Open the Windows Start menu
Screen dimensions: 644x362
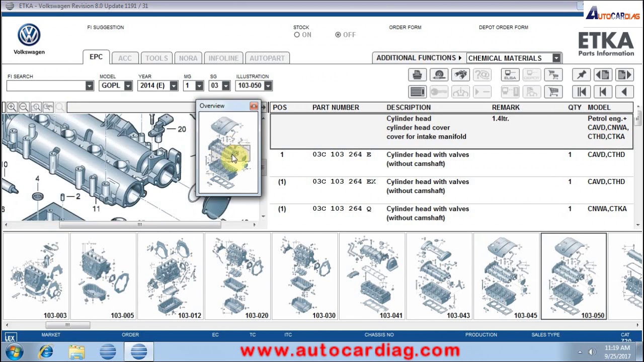(x=15, y=351)
